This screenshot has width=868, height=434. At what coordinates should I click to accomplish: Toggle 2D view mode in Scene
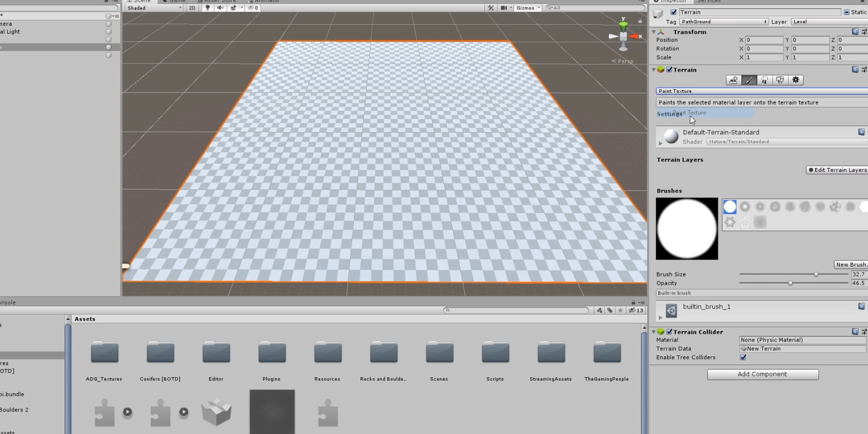coord(192,8)
